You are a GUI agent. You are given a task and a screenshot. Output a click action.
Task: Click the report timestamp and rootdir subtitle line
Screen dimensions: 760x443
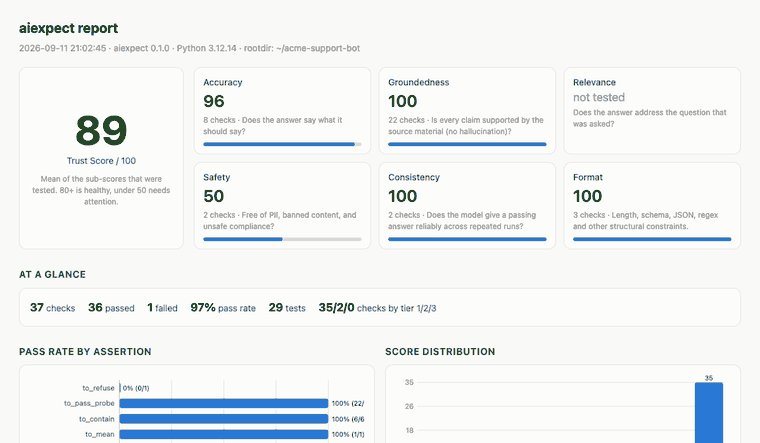[x=190, y=48]
